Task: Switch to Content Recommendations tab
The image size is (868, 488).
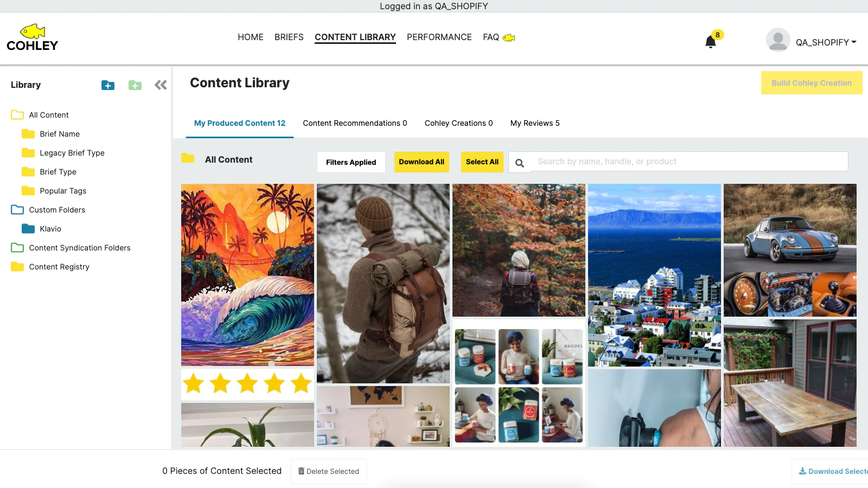Action: coord(355,123)
